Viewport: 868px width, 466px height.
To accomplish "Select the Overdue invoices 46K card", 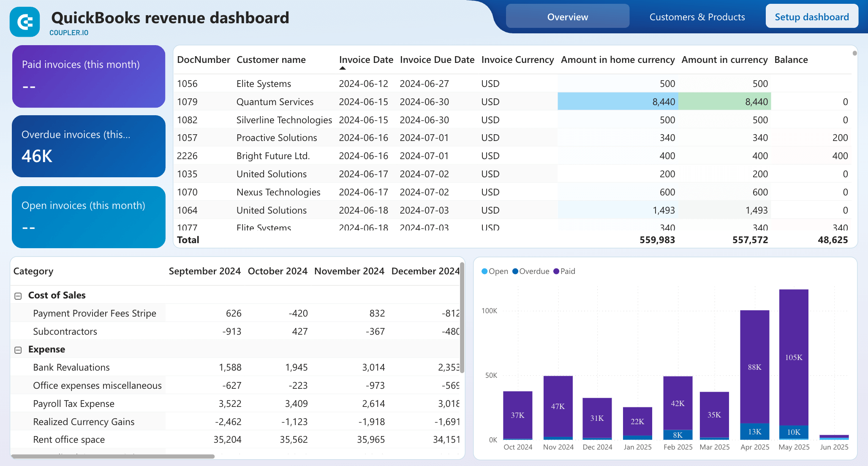I will (89, 146).
